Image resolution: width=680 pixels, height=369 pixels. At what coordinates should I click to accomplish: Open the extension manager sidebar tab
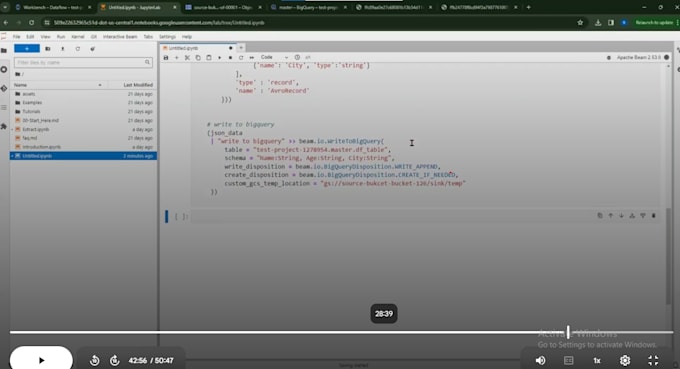tap(4, 126)
